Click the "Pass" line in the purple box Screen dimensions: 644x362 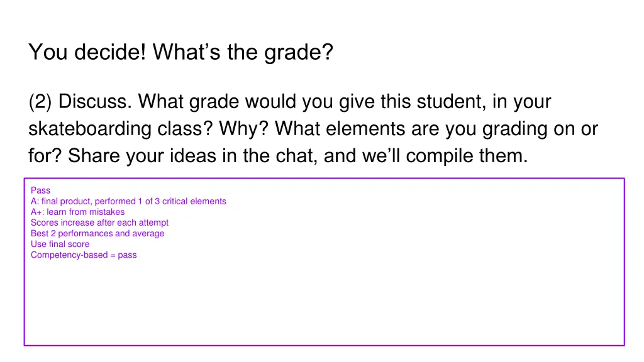click(x=40, y=190)
